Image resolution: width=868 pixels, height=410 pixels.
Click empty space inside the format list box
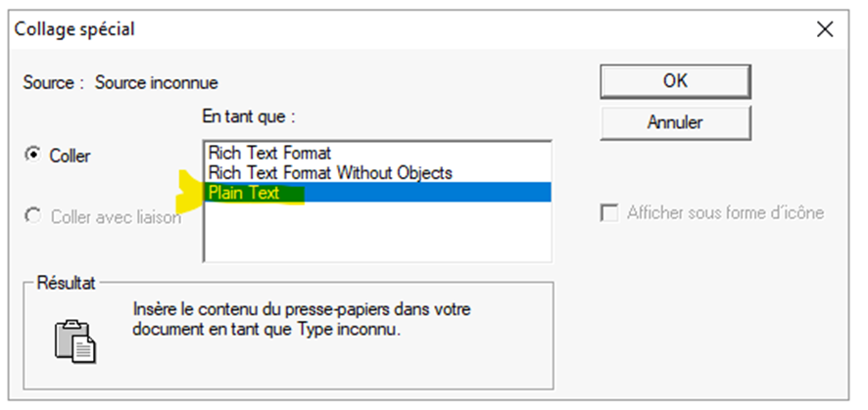[x=378, y=235]
